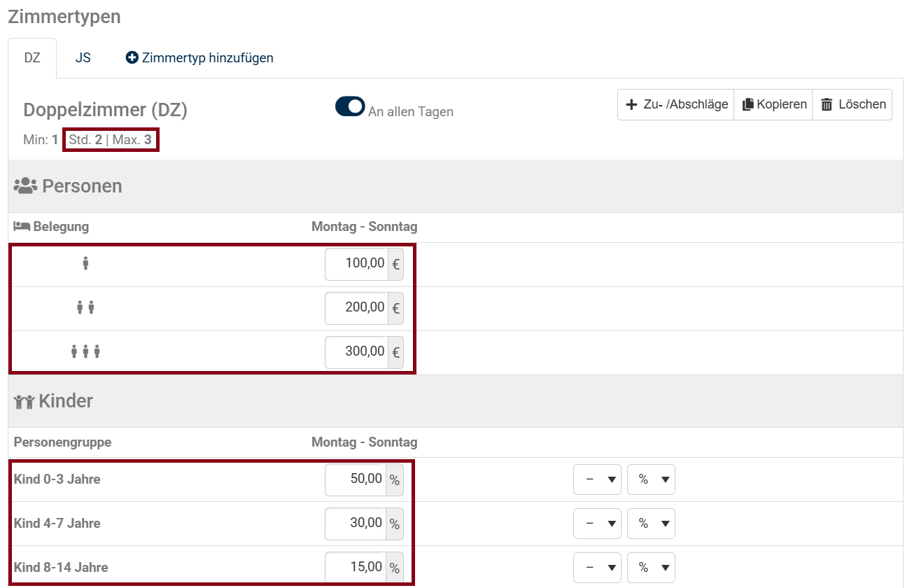Click the Max. 3 occupancy text

(x=132, y=139)
